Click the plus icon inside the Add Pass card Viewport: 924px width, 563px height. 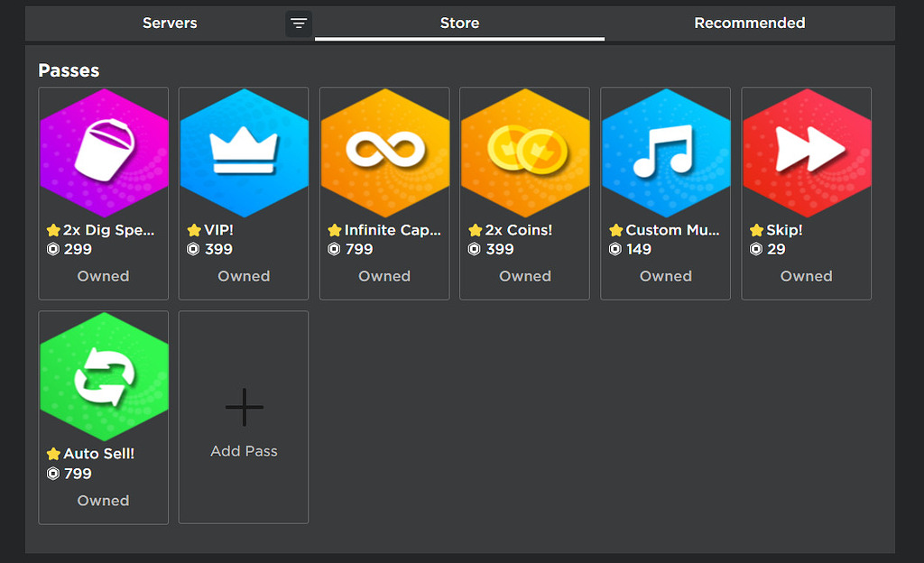click(x=244, y=407)
